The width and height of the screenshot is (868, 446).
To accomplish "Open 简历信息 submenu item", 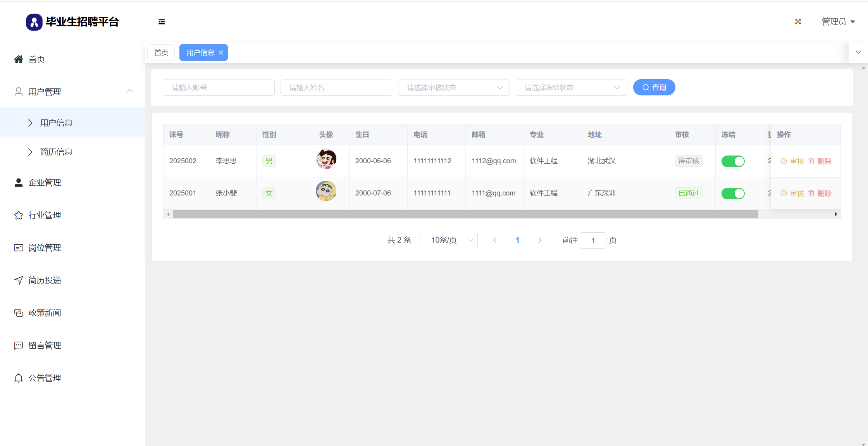I will pyautogui.click(x=56, y=152).
